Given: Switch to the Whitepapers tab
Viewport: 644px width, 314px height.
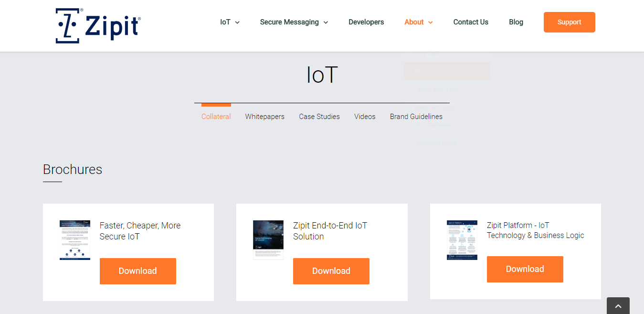Looking at the screenshot, I should 264,117.
